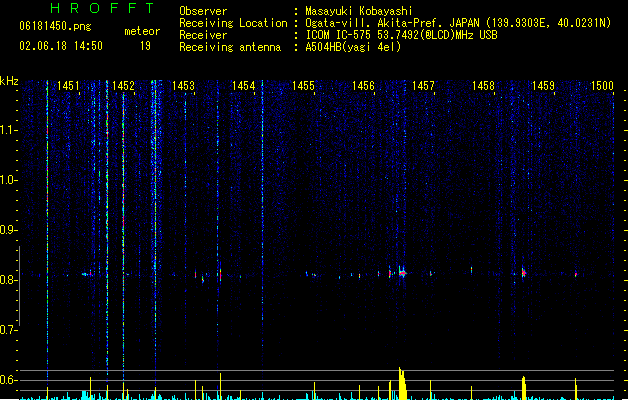Click the 1.0 frequency axis label

point(8,180)
